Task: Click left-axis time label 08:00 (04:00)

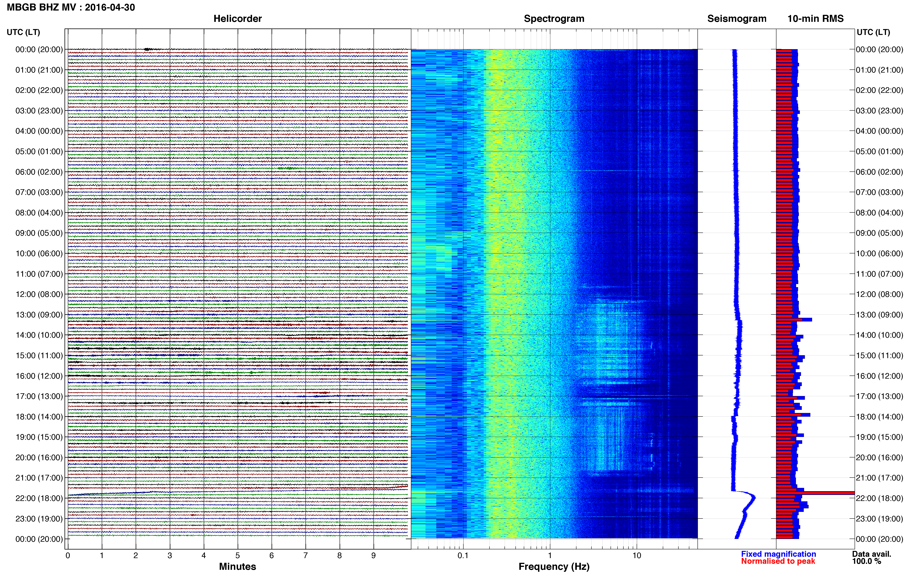Action: [x=39, y=213]
